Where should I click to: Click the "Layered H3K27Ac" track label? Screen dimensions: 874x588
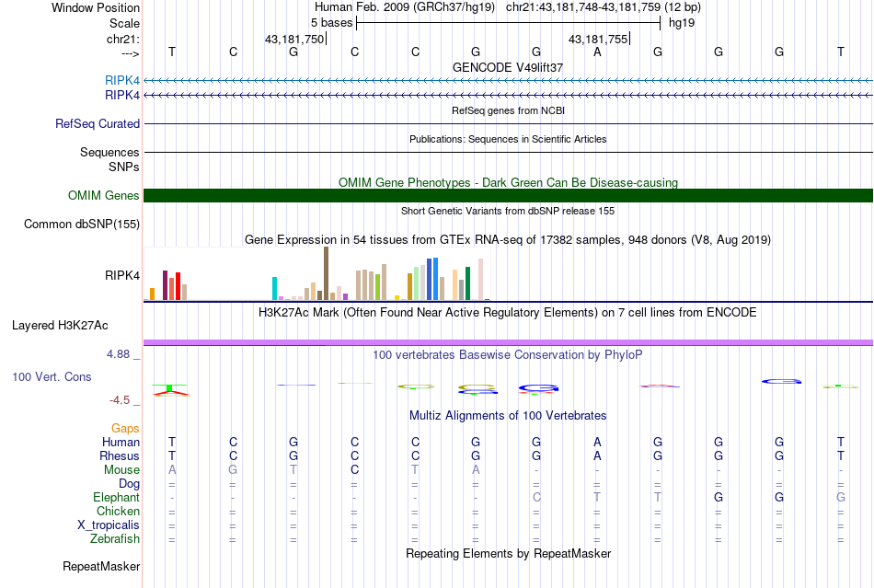(60, 326)
